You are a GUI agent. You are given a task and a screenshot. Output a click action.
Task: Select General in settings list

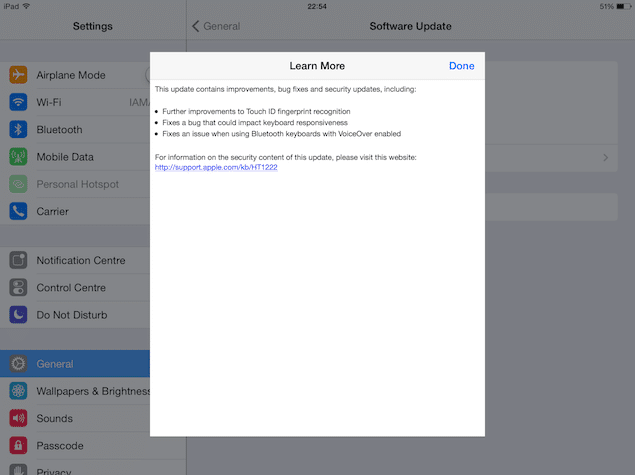point(75,364)
